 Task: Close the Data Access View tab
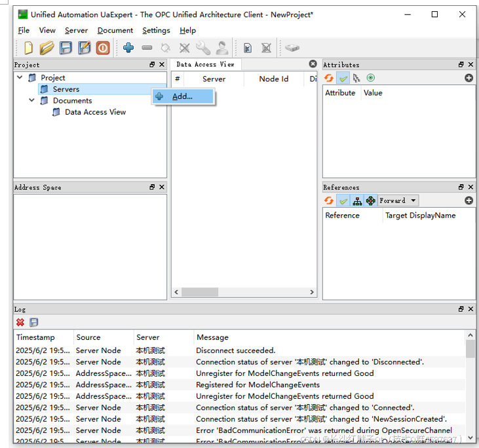[313, 64]
